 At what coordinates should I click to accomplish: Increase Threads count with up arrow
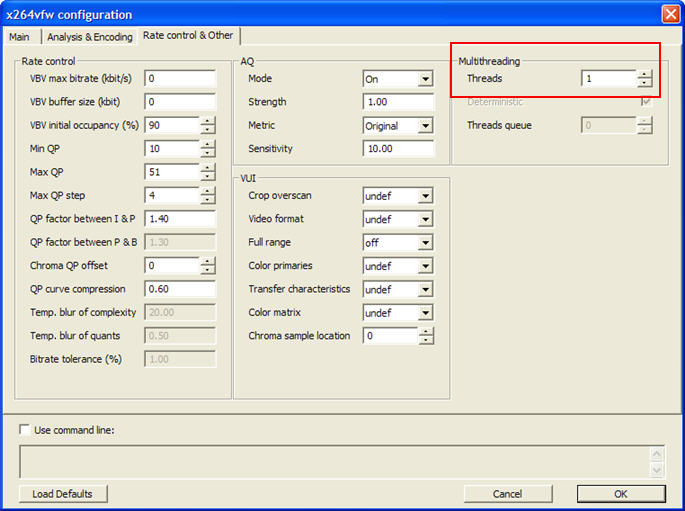[x=644, y=74]
